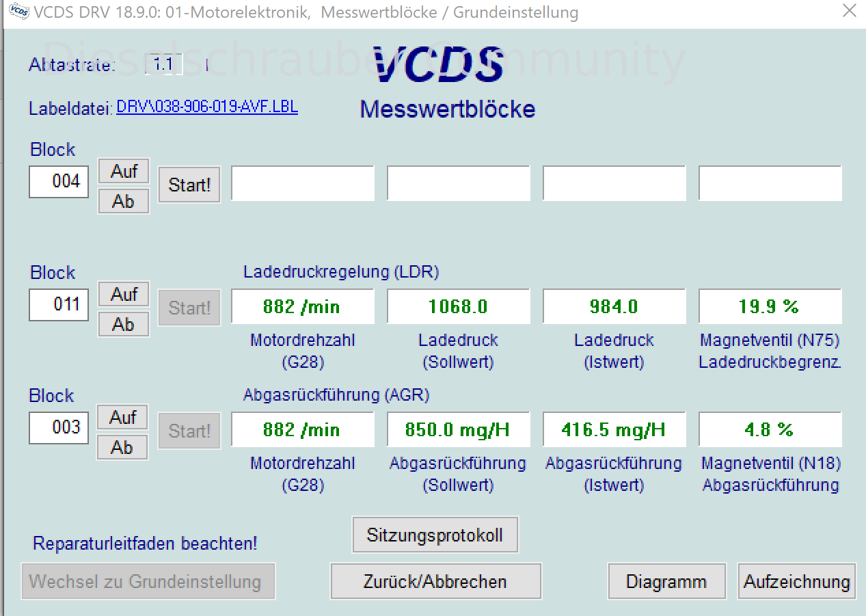This screenshot has height=616, width=866.
Task: Open the label file DRV\038-906-019-AVF.LBL link
Action: click(207, 107)
